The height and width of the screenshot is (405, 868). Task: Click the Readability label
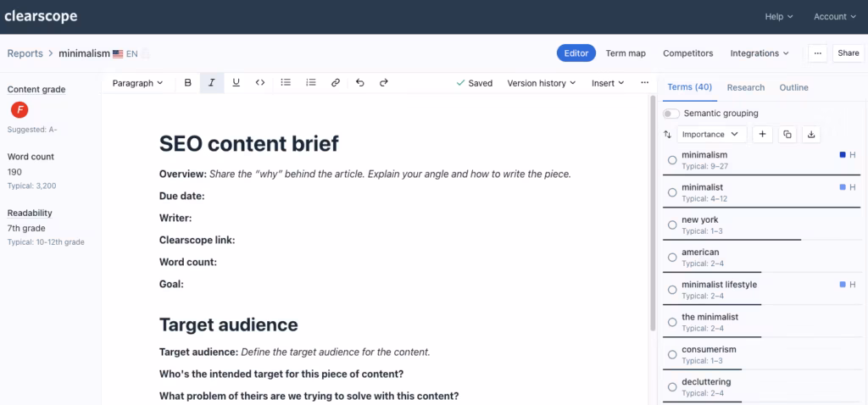tap(30, 213)
